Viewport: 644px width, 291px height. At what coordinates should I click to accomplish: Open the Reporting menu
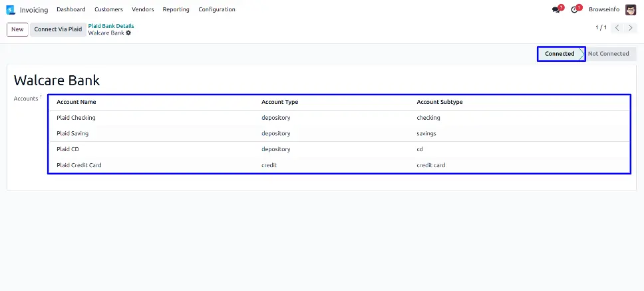pos(176,10)
